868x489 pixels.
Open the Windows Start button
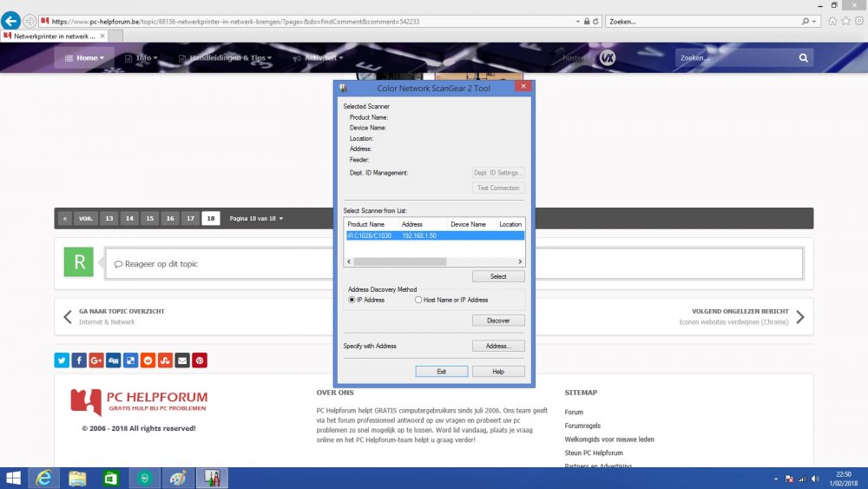[13, 478]
